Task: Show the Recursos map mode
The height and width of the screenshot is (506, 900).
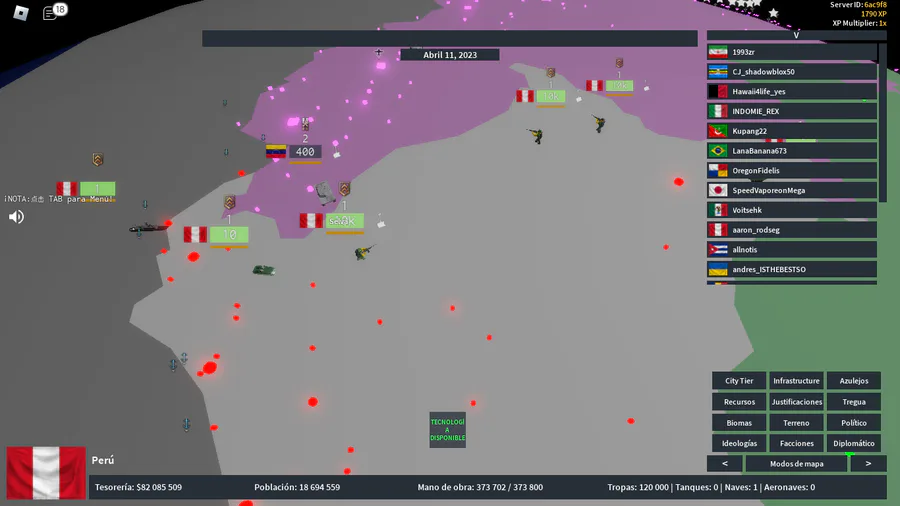Action: [739, 402]
